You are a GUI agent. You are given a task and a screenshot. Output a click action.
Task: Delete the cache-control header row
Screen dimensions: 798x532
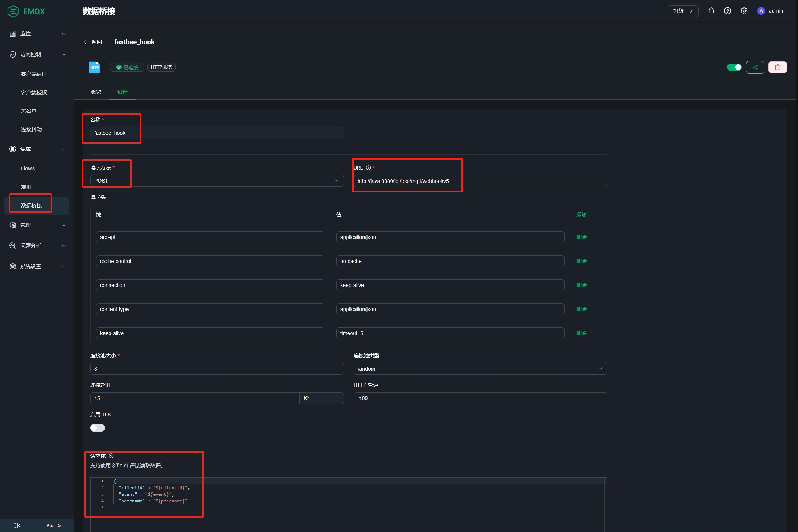581,261
